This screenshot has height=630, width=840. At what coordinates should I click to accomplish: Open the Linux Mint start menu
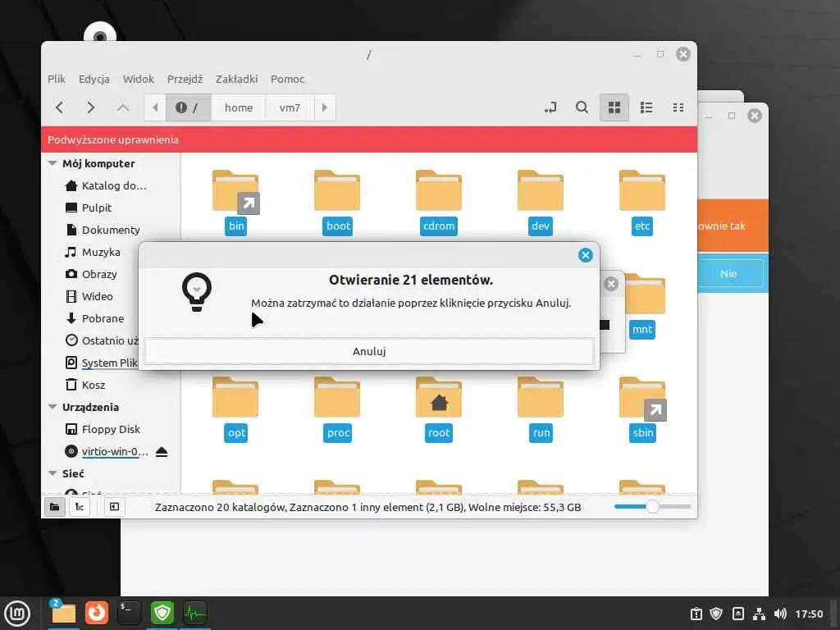(17, 614)
